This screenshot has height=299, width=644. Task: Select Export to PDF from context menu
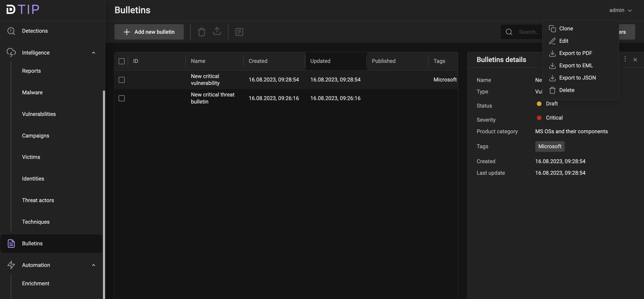[x=576, y=53]
